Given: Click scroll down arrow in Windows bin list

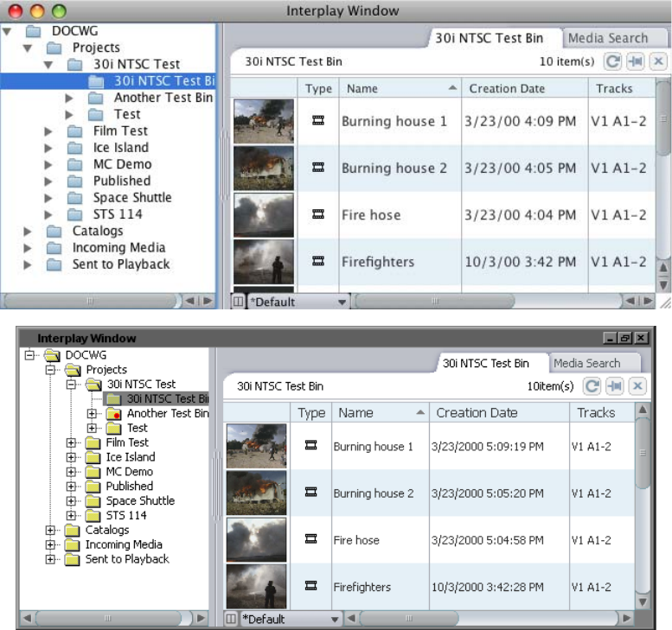Looking at the screenshot, I should [643, 602].
